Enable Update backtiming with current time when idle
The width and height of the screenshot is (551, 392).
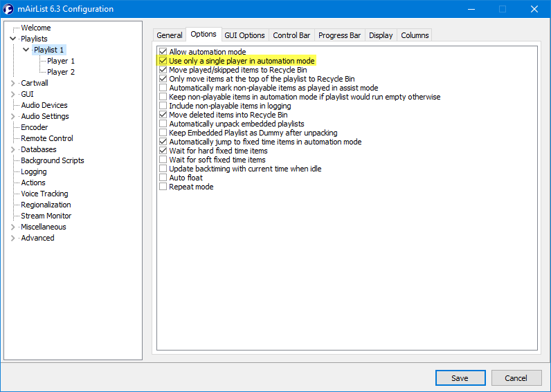(163, 169)
